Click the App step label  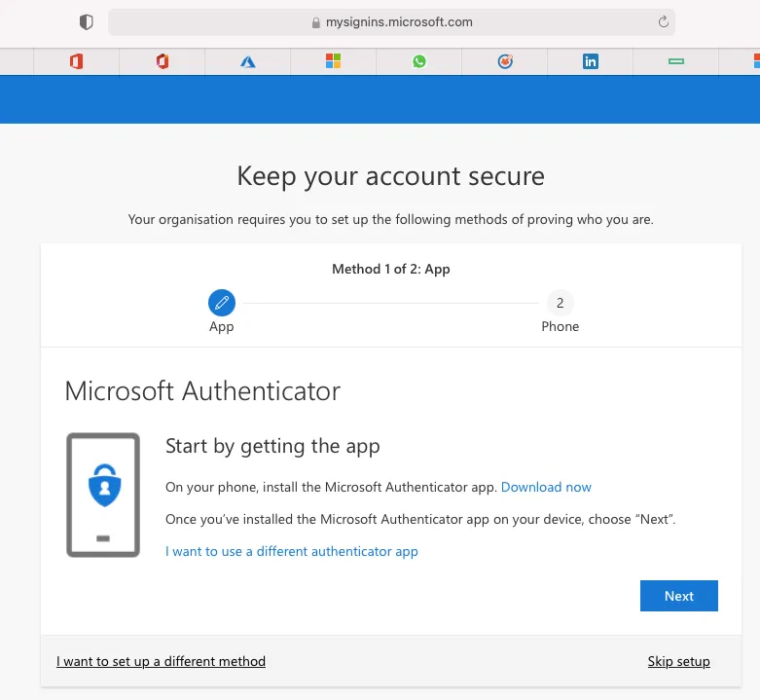[222, 327]
